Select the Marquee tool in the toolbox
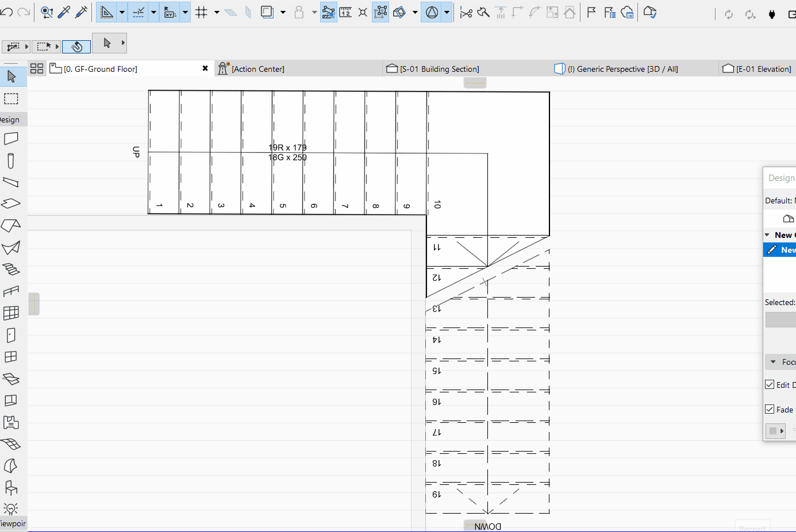The image size is (796, 532). click(11, 99)
